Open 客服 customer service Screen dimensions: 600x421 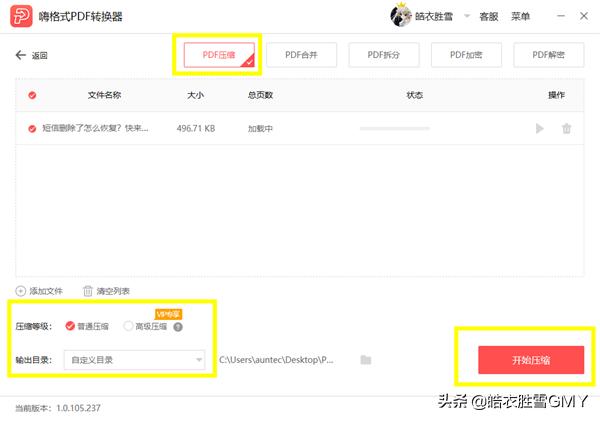click(x=489, y=16)
